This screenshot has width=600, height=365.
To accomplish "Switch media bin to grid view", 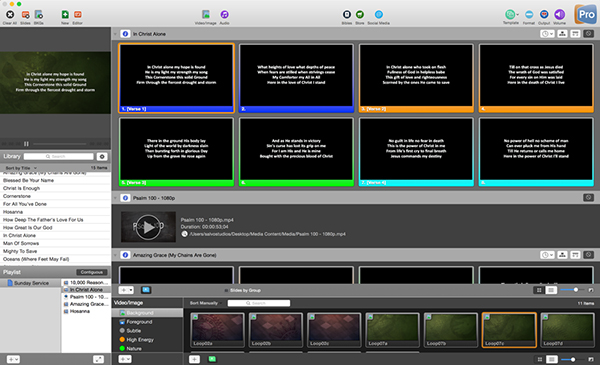I will click(540, 359).
